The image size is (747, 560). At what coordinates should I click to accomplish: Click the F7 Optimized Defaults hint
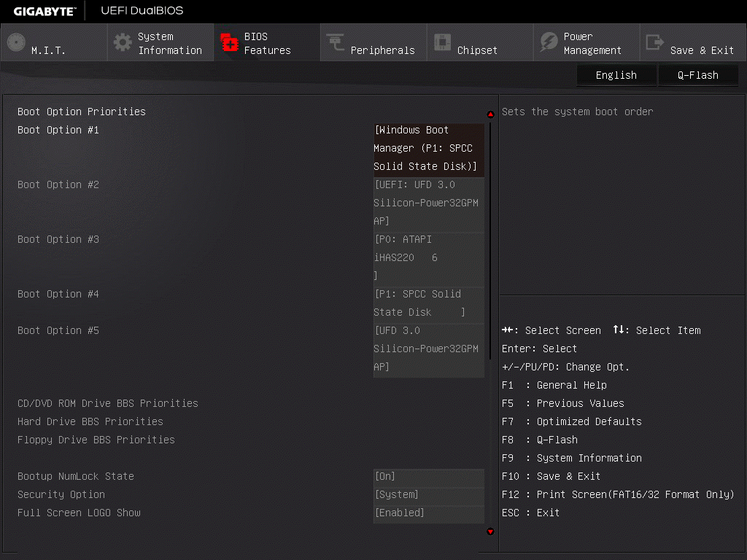[x=572, y=421]
